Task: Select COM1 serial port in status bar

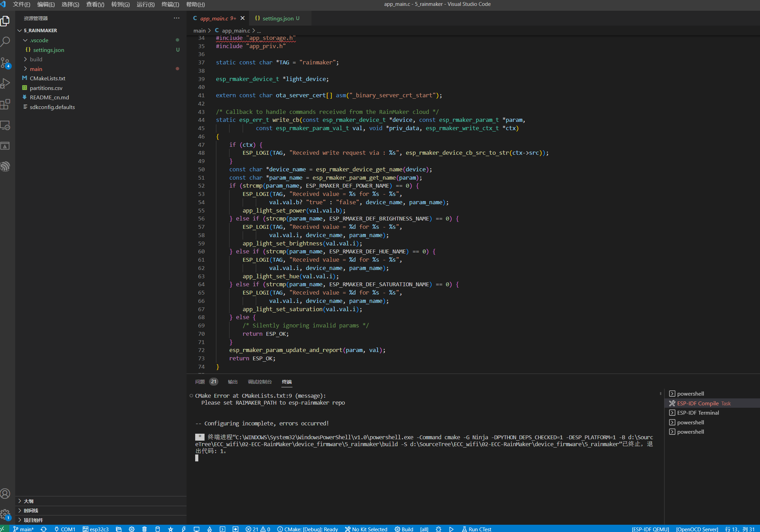Action: [65, 529]
